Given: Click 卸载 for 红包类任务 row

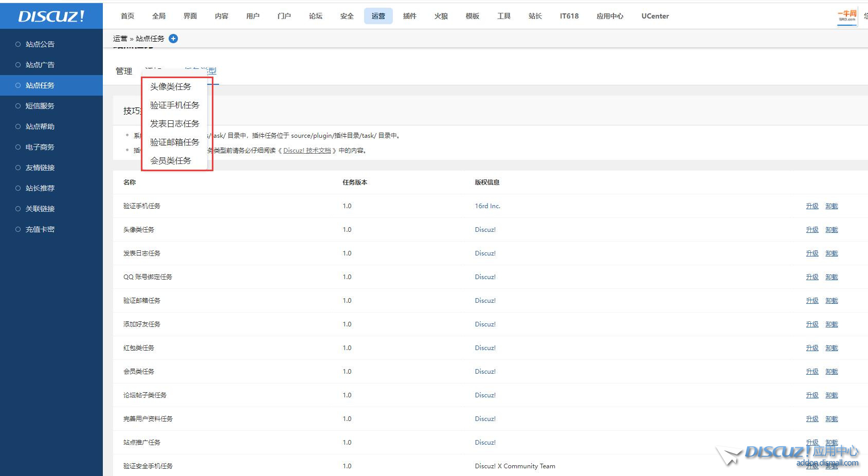Looking at the screenshot, I should pyautogui.click(x=831, y=348).
